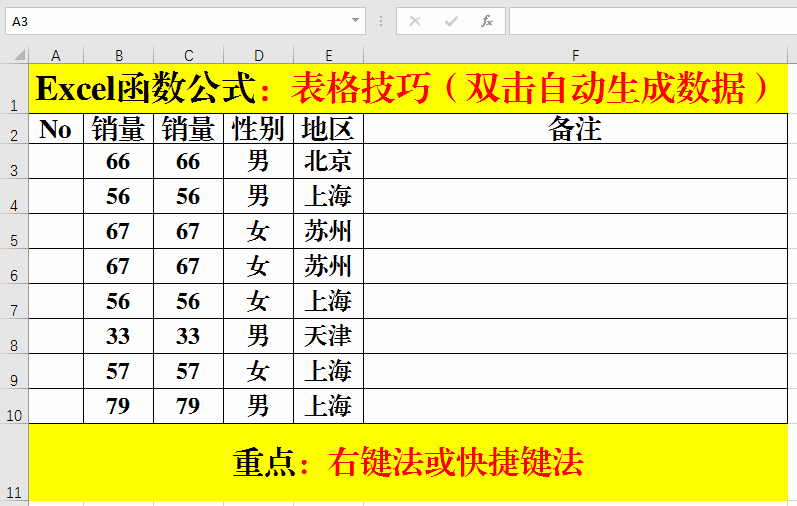
Task: Click cell B10 with value 79
Action: [x=118, y=406]
